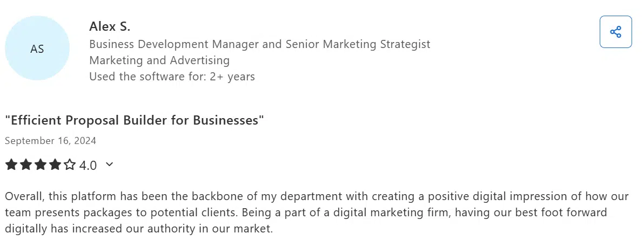Click review line starting "team presents packages"

(x=306, y=212)
